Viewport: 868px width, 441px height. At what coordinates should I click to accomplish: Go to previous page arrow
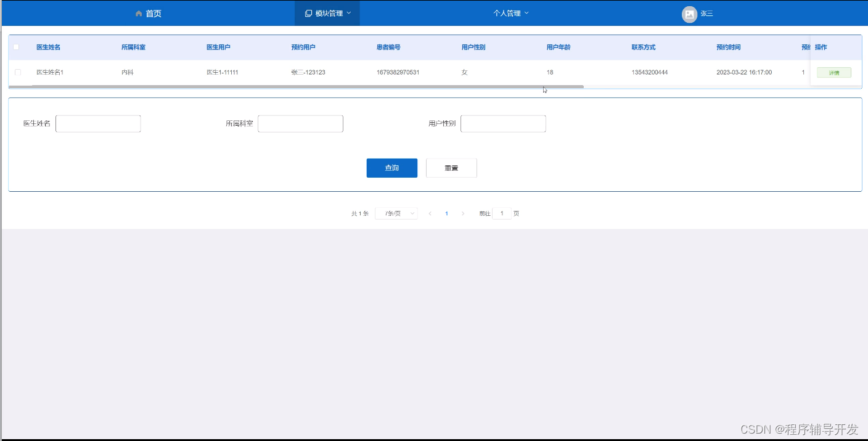(430, 213)
